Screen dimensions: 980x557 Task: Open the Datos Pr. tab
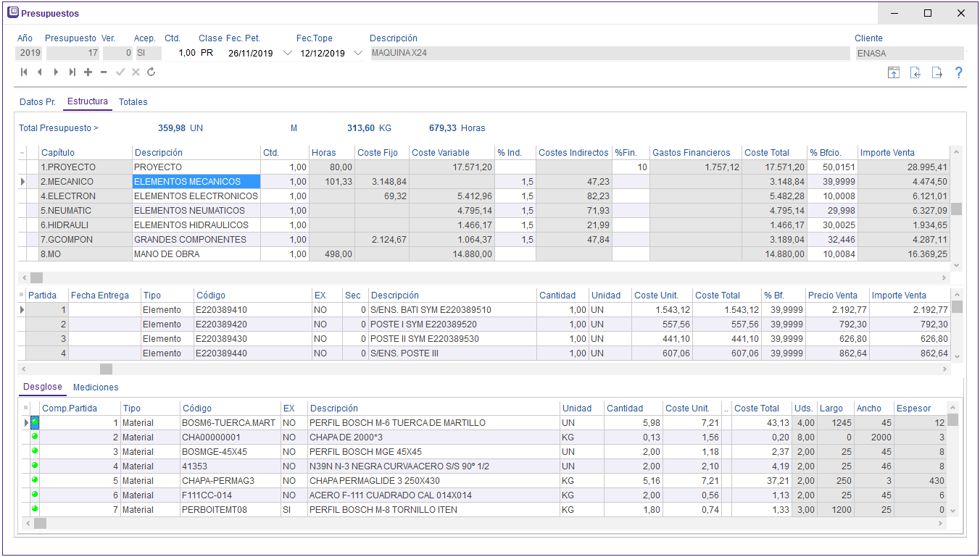(x=37, y=102)
